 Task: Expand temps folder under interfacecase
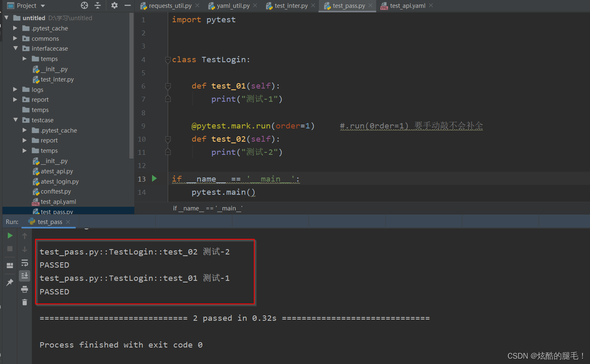point(24,58)
